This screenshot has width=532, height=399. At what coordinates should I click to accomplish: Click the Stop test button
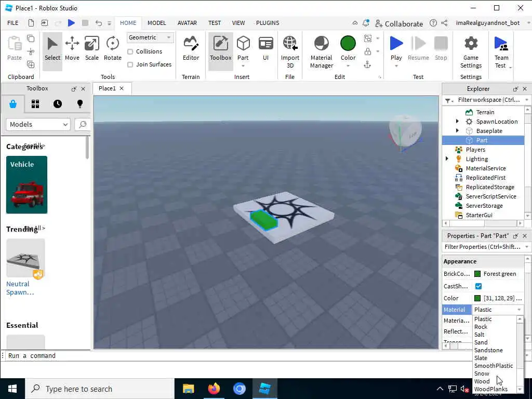point(441,48)
